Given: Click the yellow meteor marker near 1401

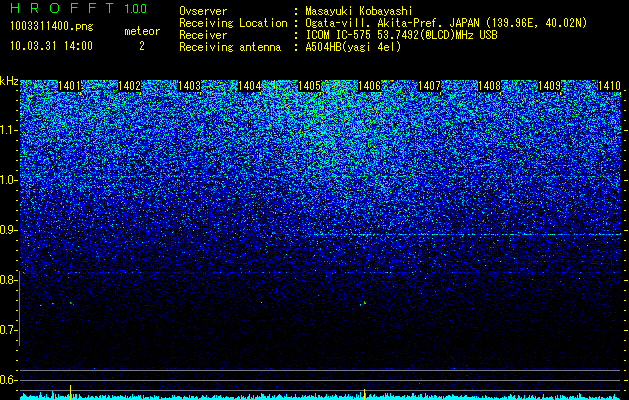Looking at the screenshot, I should click(71, 392).
